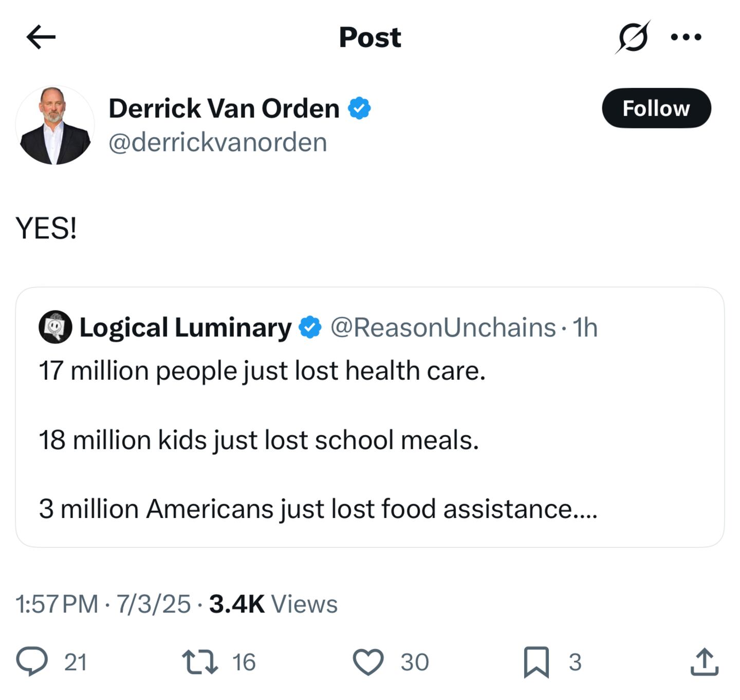The width and height of the screenshot is (740, 700).
Task: Click Derrick Van Orden display name
Action: tap(224, 108)
